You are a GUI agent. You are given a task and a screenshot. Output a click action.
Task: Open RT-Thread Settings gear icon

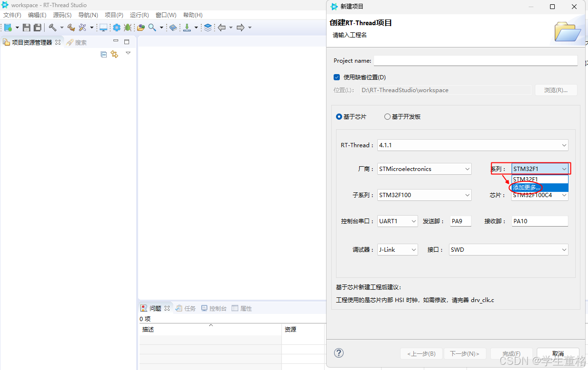coord(116,28)
